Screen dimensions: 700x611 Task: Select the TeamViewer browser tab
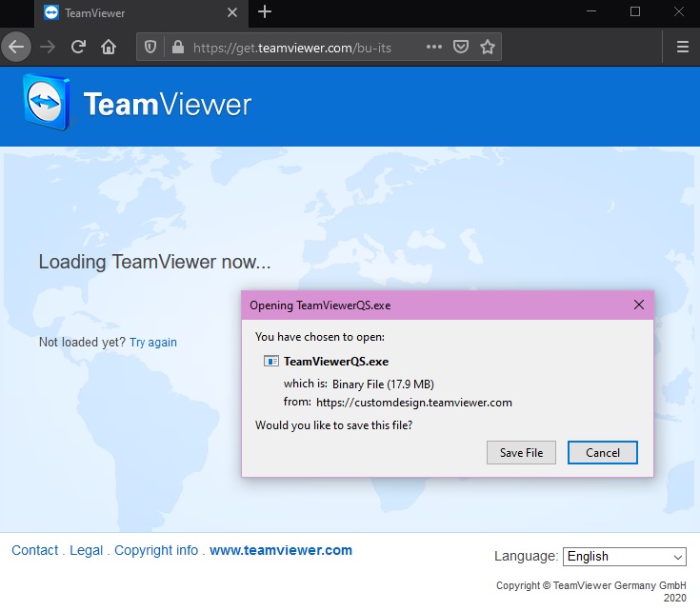click(x=141, y=13)
